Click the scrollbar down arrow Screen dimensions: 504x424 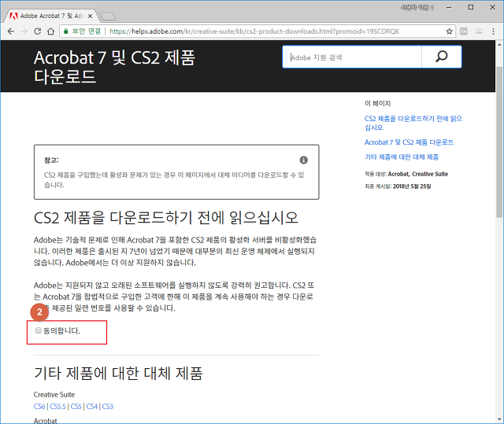pos(499,419)
